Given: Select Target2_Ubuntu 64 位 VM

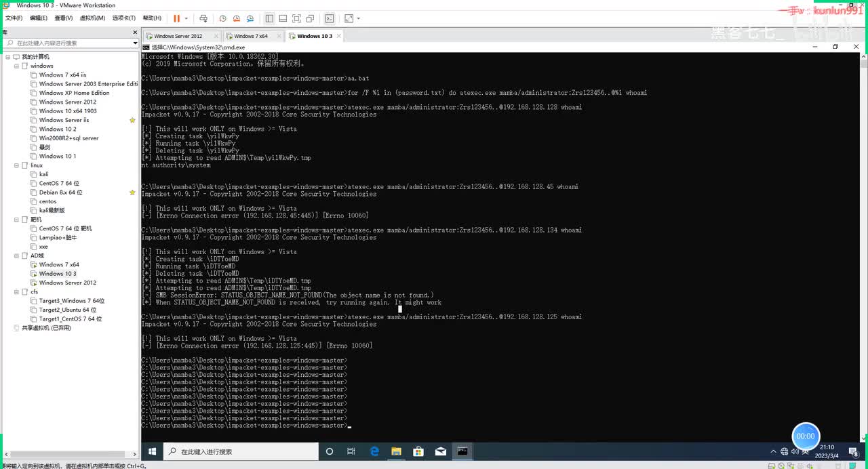Looking at the screenshot, I should coord(68,310).
